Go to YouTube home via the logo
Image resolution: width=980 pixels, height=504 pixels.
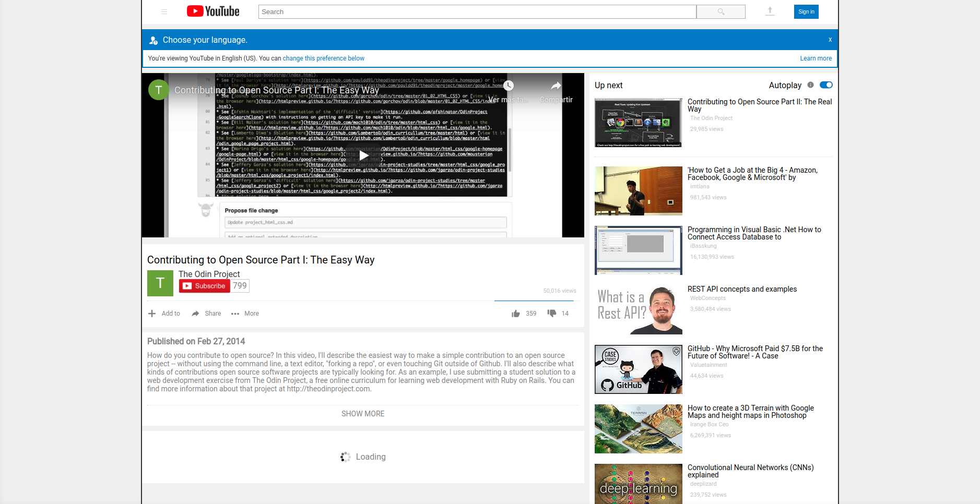pyautogui.click(x=213, y=11)
